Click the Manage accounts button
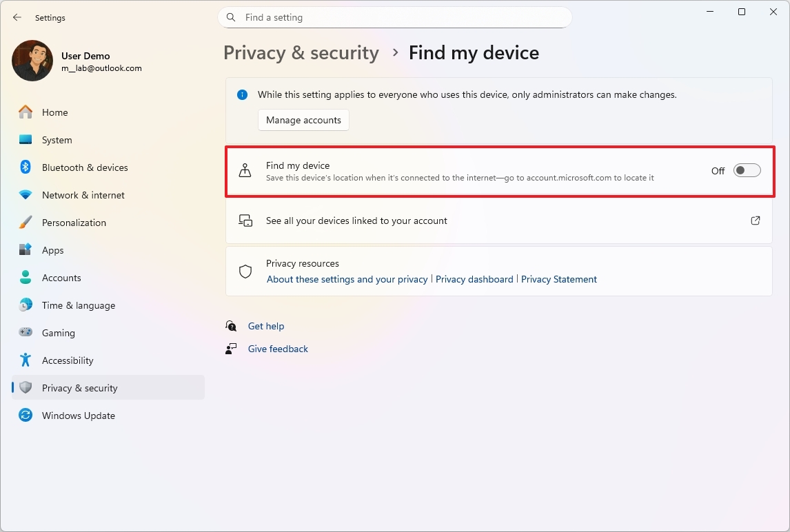 (x=303, y=119)
